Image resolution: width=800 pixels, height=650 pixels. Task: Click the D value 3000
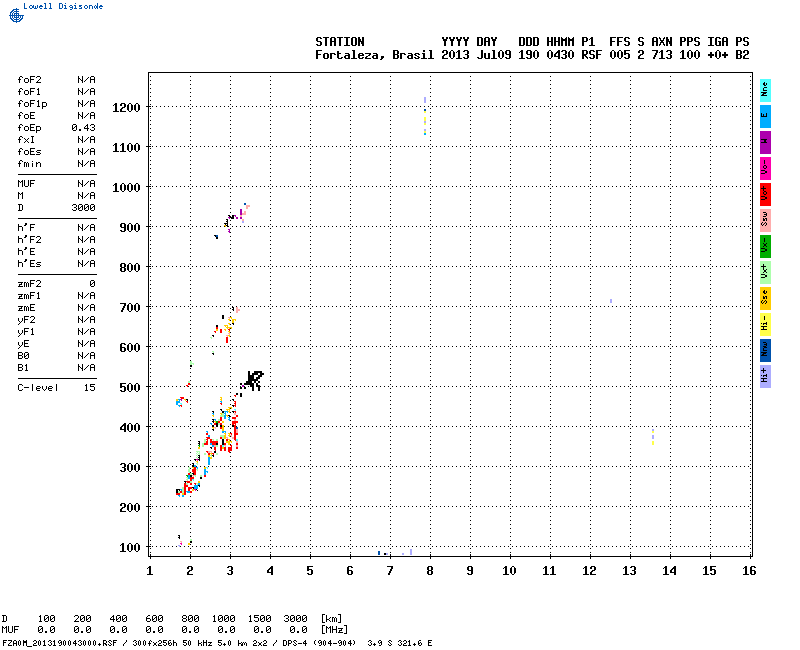[83, 208]
